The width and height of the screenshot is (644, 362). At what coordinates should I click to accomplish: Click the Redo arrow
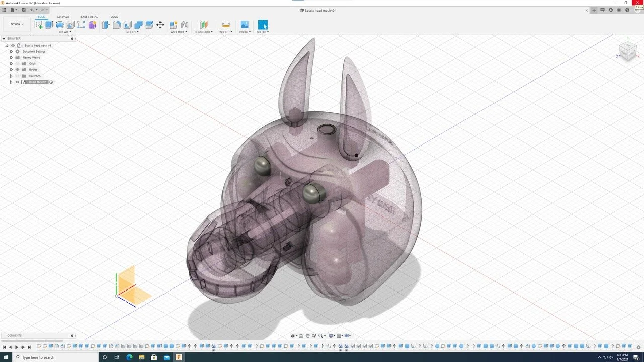click(x=42, y=10)
